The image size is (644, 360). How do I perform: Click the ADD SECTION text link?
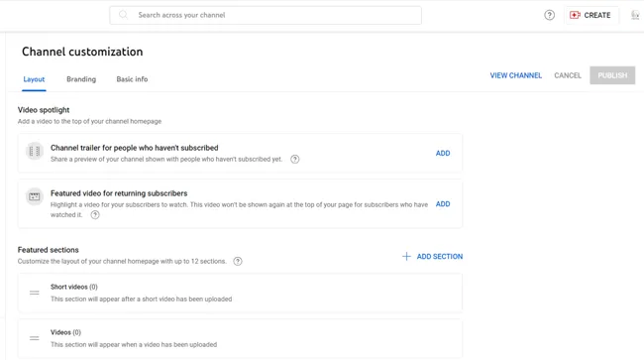point(440,257)
